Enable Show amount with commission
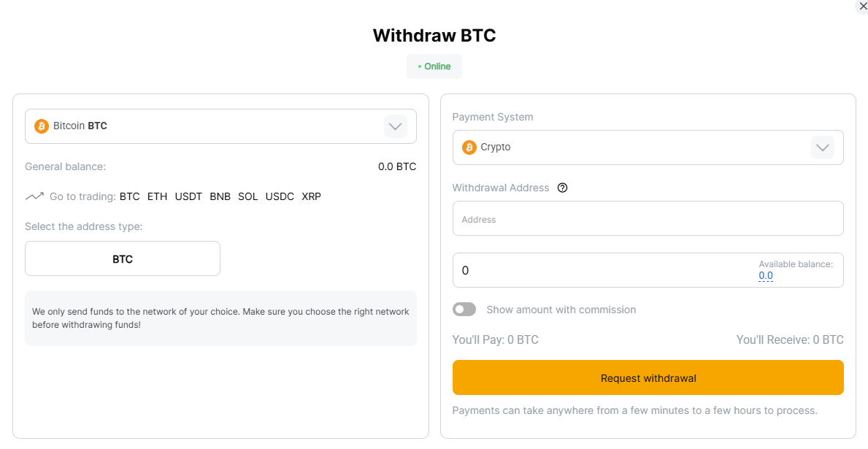 [x=464, y=309]
